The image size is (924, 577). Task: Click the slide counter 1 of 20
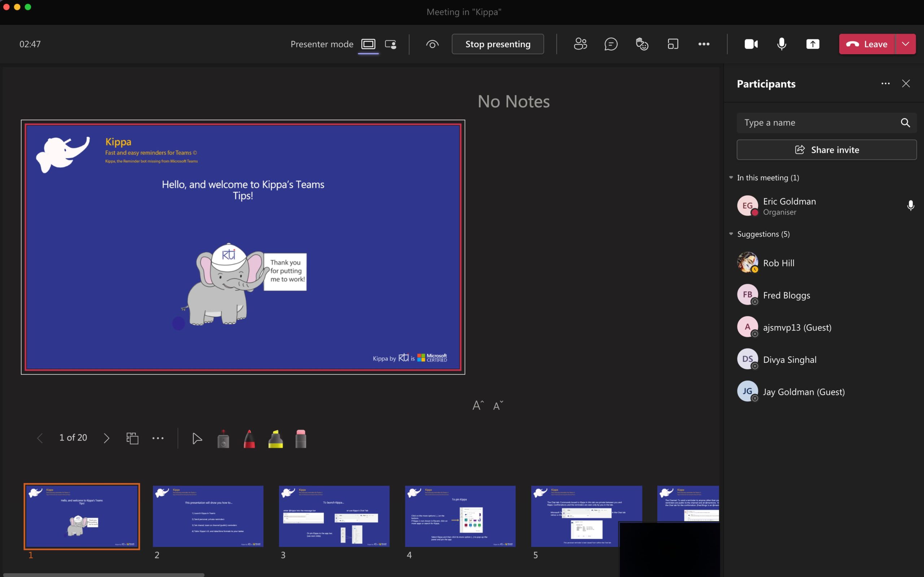73,438
